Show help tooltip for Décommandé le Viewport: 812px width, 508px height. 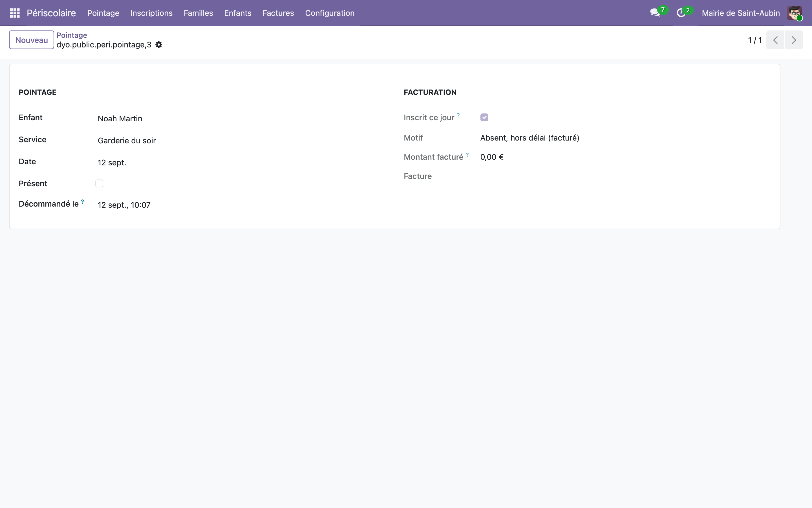(x=83, y=202)
